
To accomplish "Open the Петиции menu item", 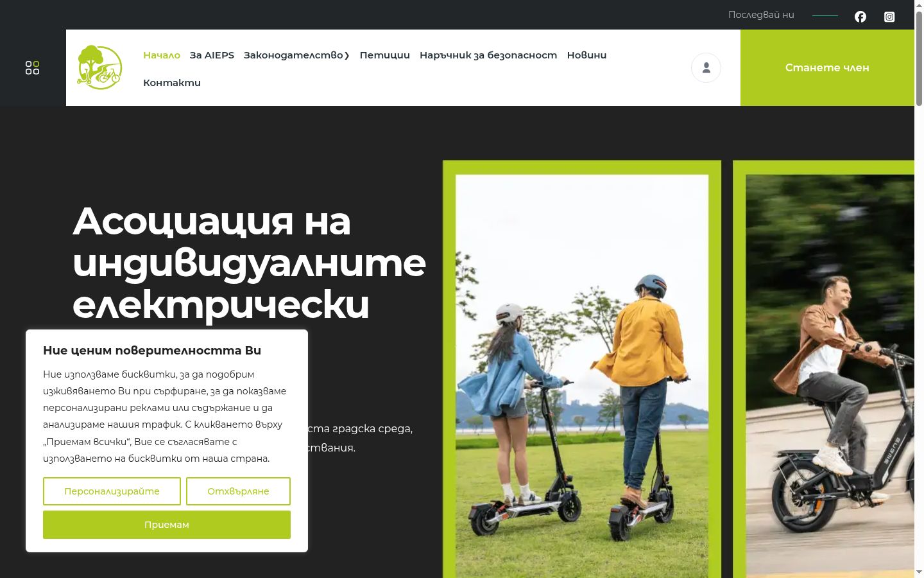I will (384, 55).
